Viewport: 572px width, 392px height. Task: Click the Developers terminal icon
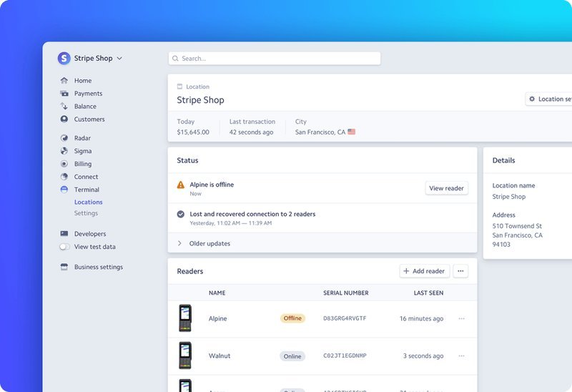pos(64,234)
